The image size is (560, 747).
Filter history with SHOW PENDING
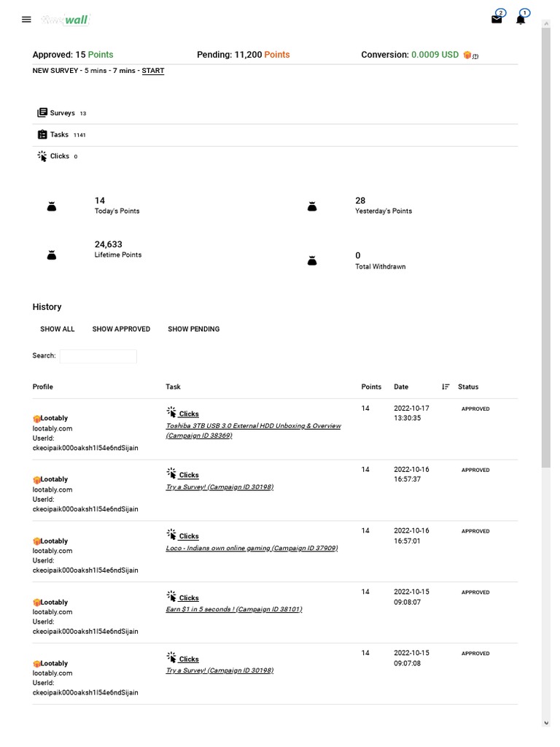tap(193, 329)
